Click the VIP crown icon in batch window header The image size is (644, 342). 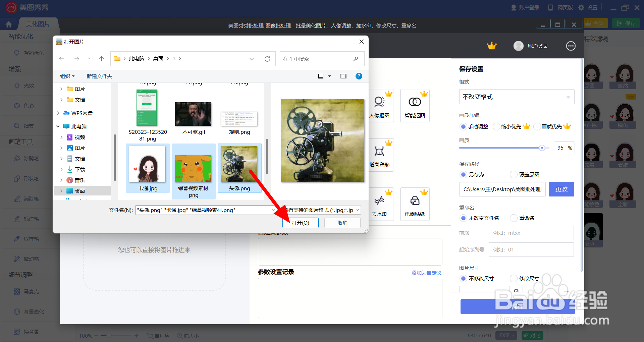tap(491, 46)
